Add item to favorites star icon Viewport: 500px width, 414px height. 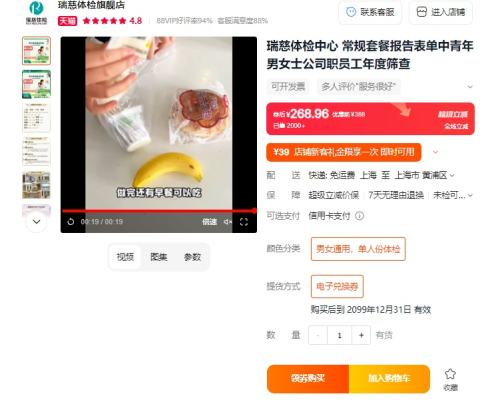450,374
